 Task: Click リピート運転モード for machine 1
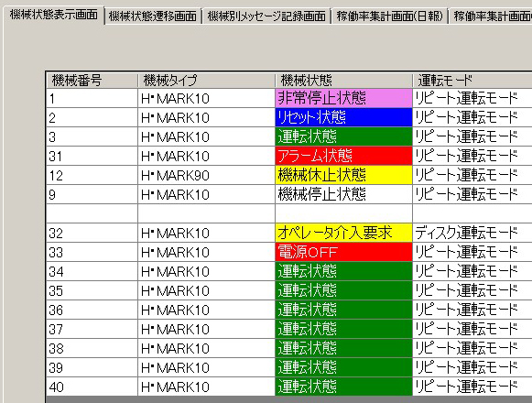(472, 98)
